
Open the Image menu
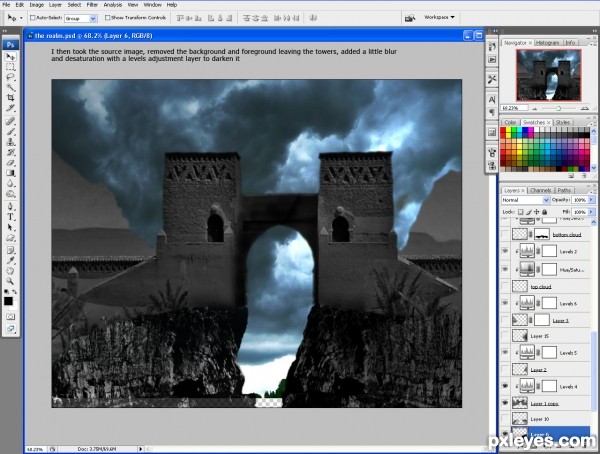pyautogui.click(x=37, y=5)
